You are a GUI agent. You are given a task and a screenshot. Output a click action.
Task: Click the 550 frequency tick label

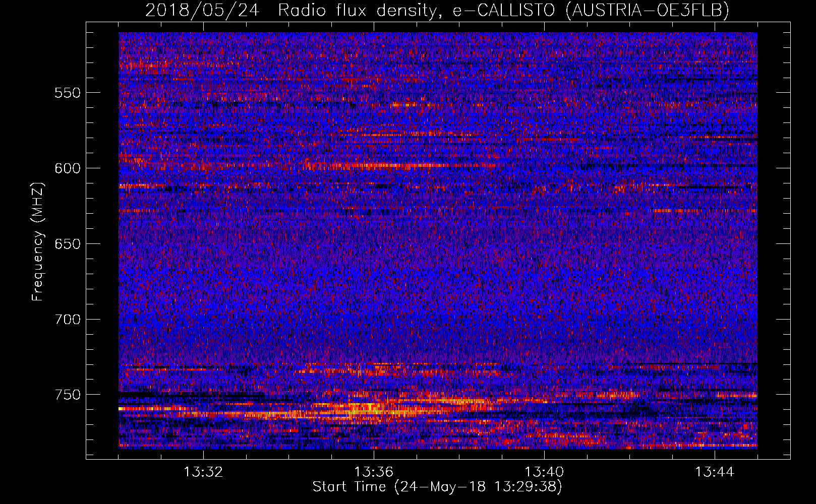(x=68, y=93)
